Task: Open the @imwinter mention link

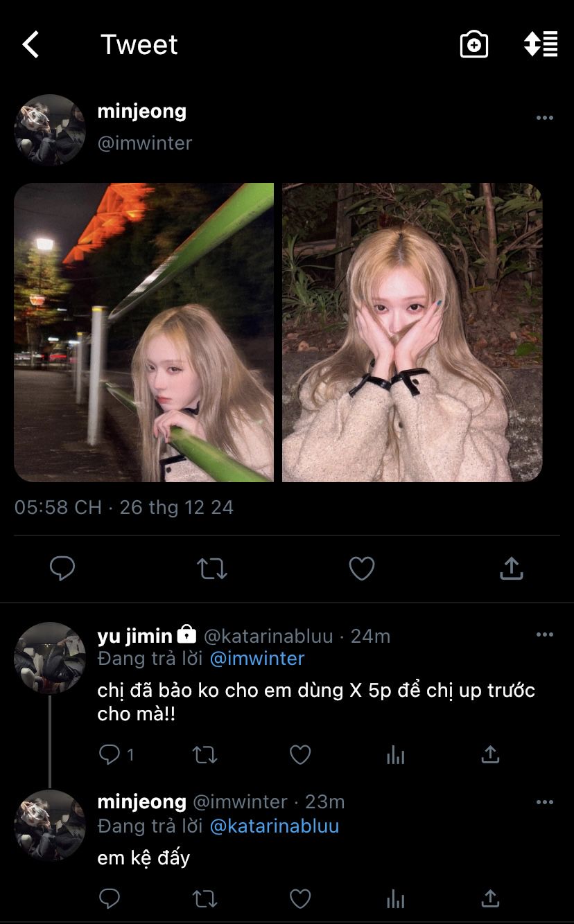Action: (x=257, y=658)
